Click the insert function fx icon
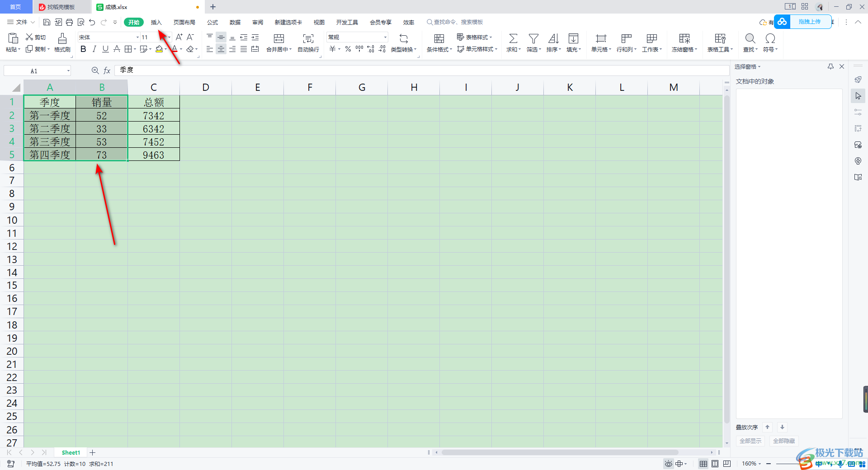 click(x=107, y=70)
